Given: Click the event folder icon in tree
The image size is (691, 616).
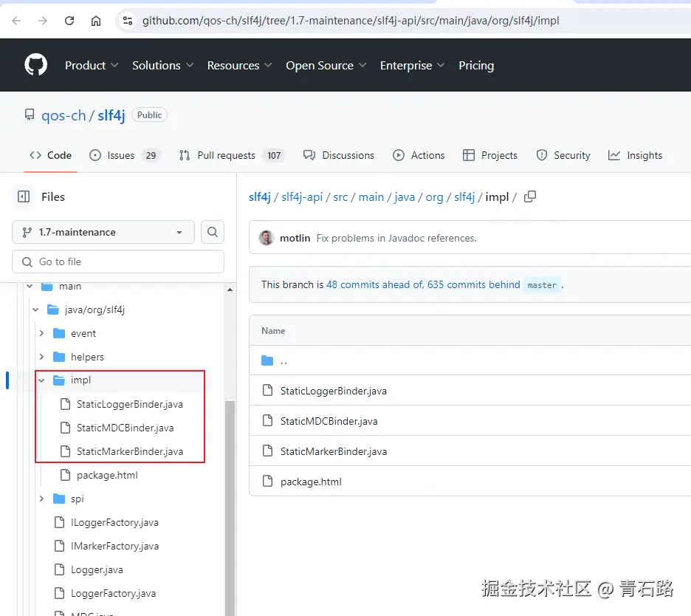Looking at the screenshot, I should [x=59, y=333].
